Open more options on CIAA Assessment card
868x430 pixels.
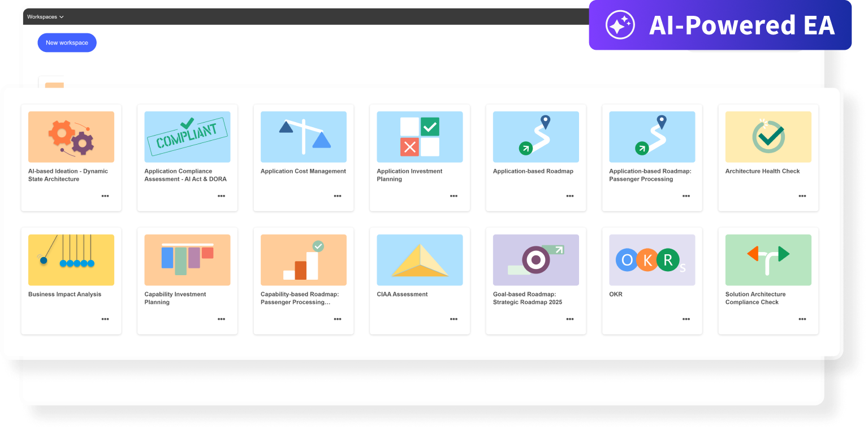[454, 319]
